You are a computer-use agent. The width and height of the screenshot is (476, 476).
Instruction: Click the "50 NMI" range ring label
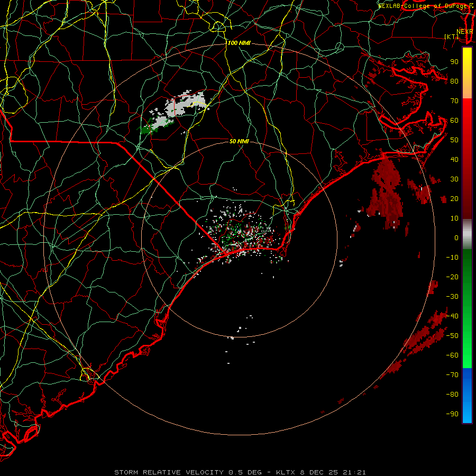coord(239,141)
